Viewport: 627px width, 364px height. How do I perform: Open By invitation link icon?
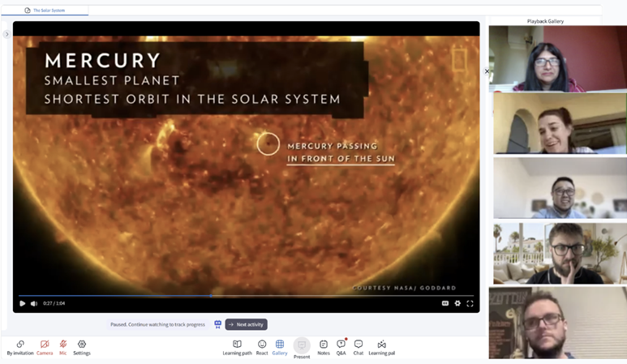20,347
